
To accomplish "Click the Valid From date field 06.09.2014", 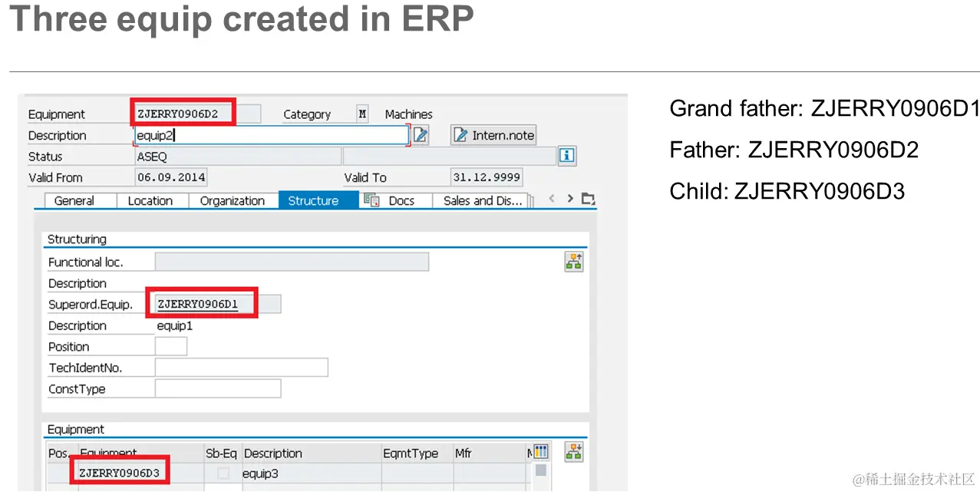I will tap(171, 177).
